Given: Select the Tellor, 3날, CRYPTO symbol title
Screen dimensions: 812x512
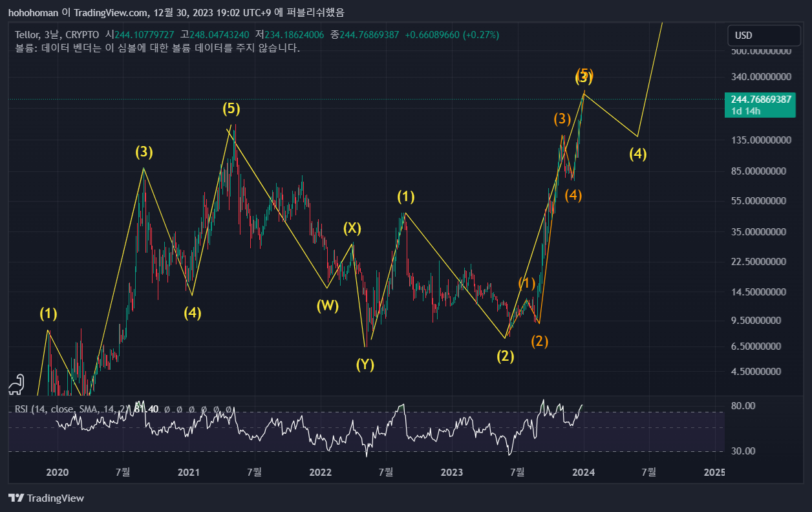Looking at the screenshot, I should point(57,34).
